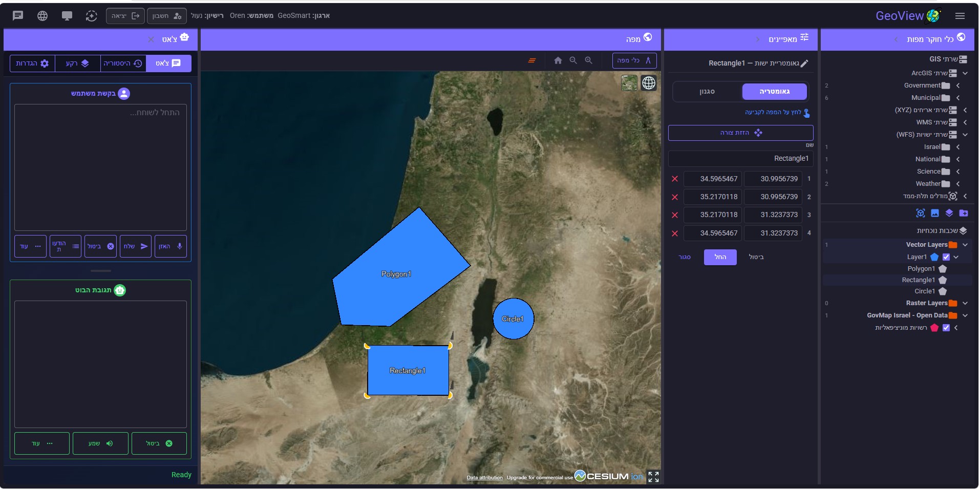The width and height of the screenshot is (980, 490).
Task: Delete coordinate row 4 with red X
Action: [x=675, y=233]
